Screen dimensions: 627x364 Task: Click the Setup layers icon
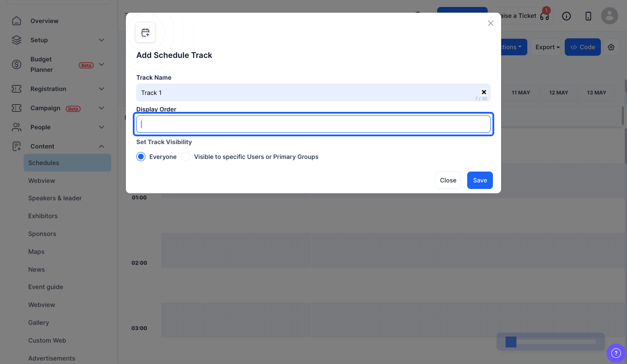[17, 40]
